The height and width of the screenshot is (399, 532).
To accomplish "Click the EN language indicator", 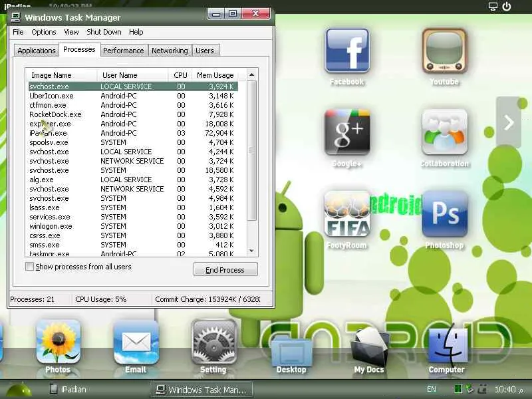I will [431, 389].
